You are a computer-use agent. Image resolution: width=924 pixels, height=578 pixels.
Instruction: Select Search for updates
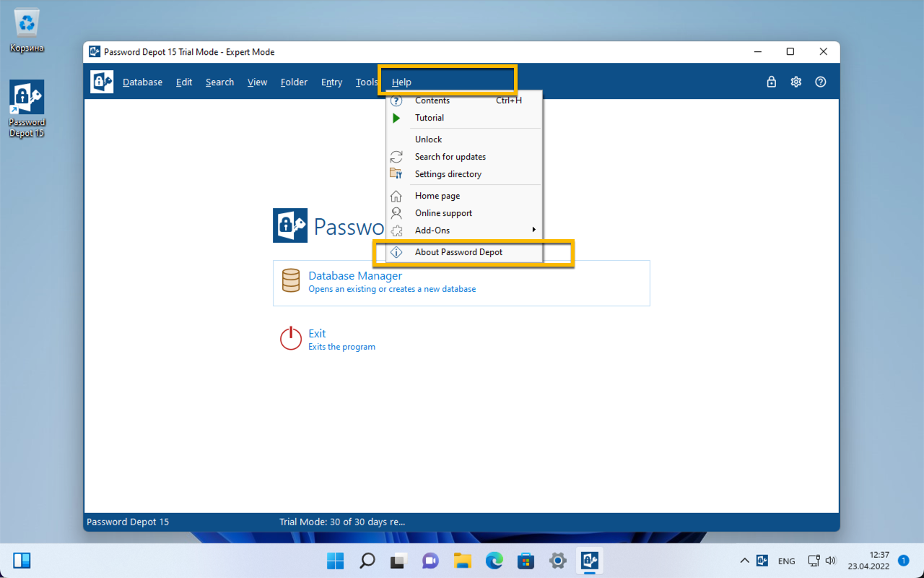coord(464,157)
